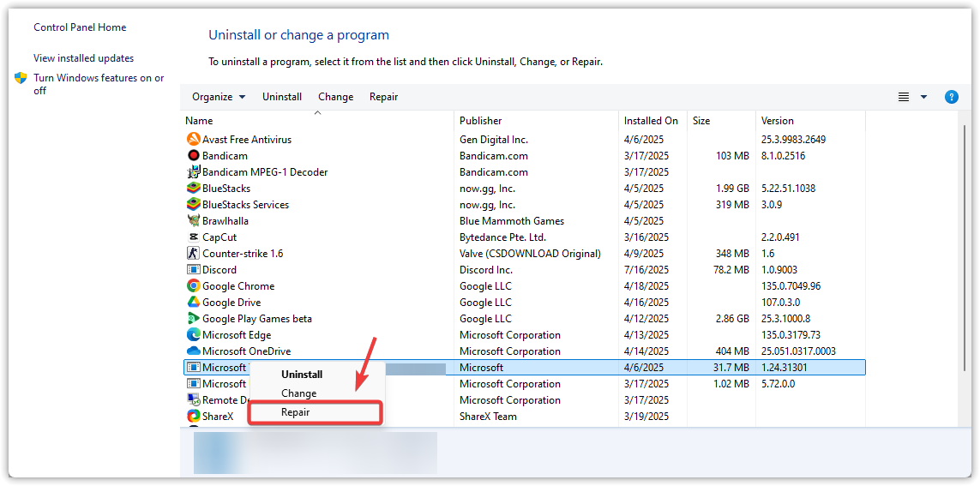Viewport: 980px width, 486px height.
Task: Open Help with the blue question icon
Action: pos(951,97)
